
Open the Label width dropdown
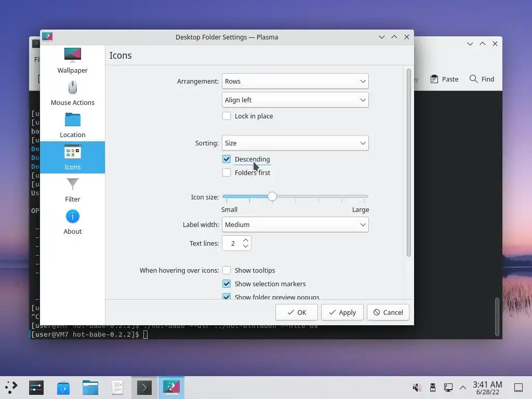(x=295, y=224)
